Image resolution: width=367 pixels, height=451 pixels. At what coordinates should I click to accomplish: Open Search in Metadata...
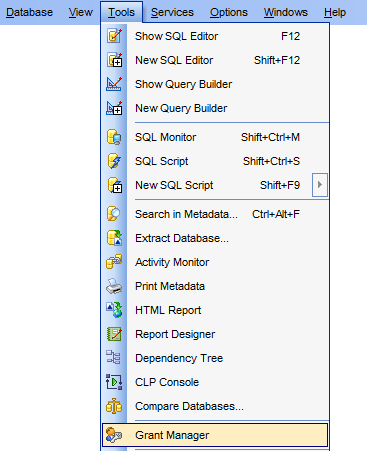tap(215, 214)
